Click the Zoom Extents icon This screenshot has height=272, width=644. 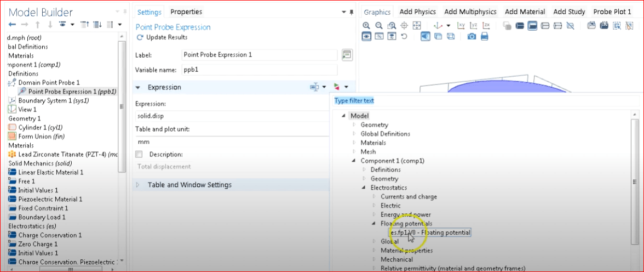tap(416, 26)
